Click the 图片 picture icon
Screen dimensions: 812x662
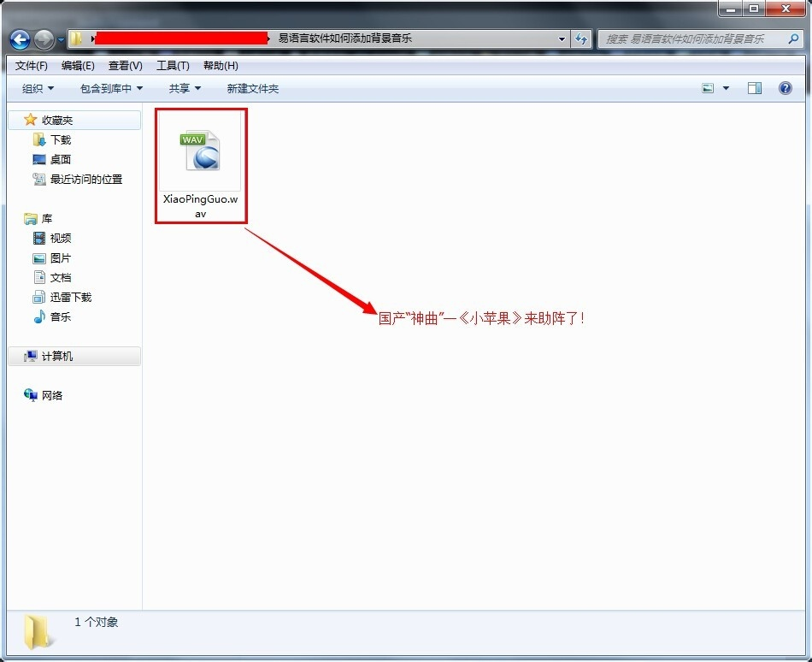click(x=38, y=258)
